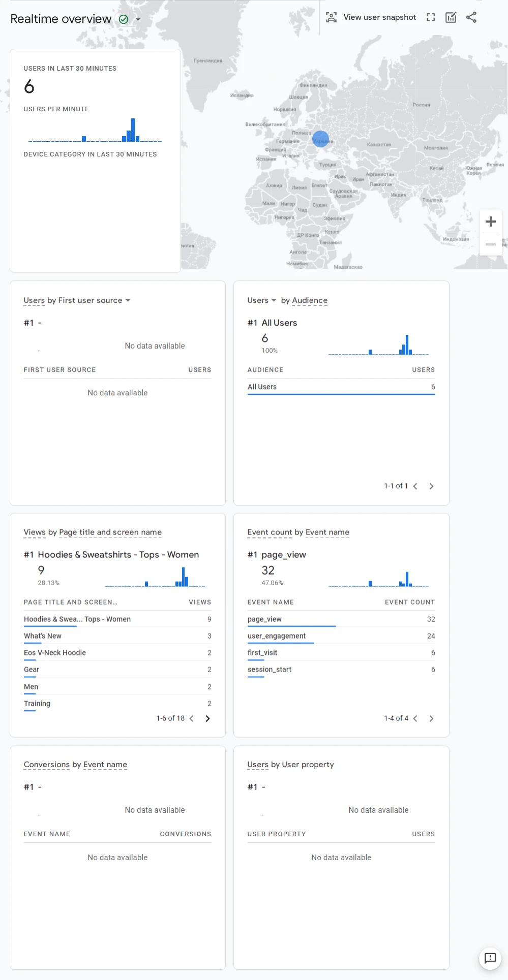Click the What's New page row

click(43, 636)
